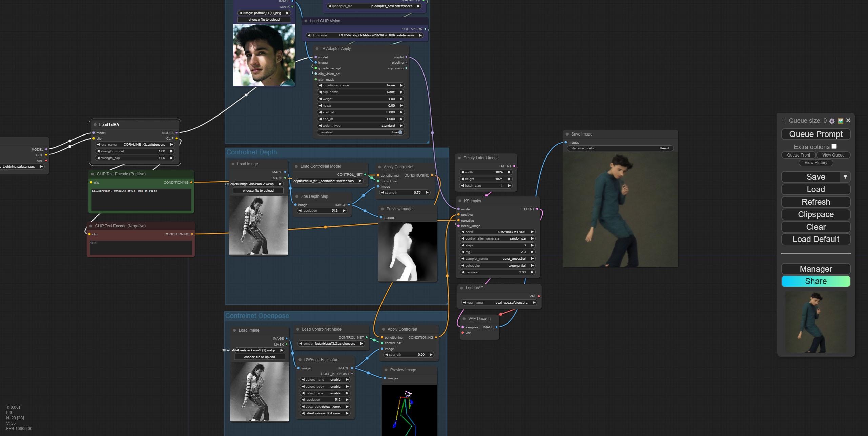Collapse the IP Adapter Apply node dot
Screen dimensions: 868x436
[317, 49]
